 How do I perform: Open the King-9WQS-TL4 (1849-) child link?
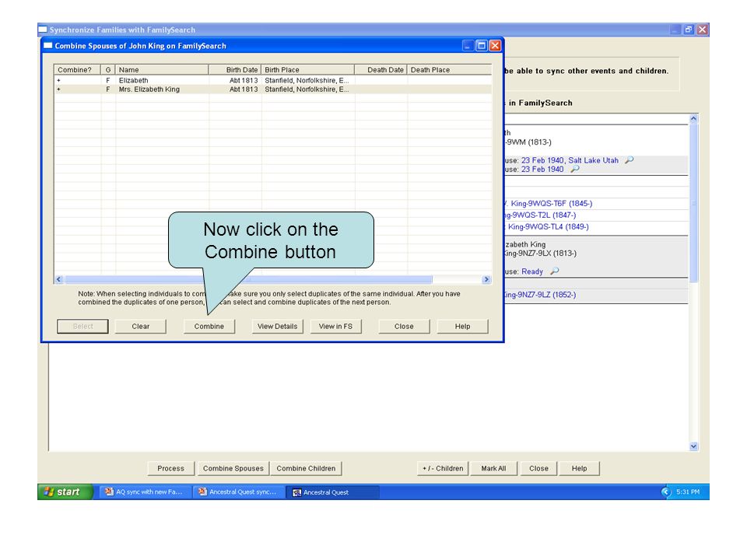(x=549, y=226)
